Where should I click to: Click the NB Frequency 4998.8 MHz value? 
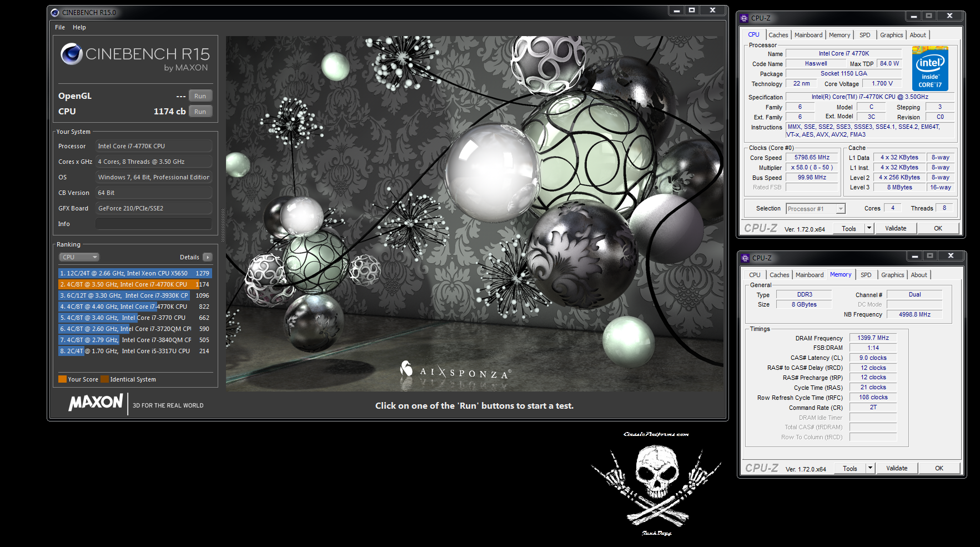[x=914, y=314]
